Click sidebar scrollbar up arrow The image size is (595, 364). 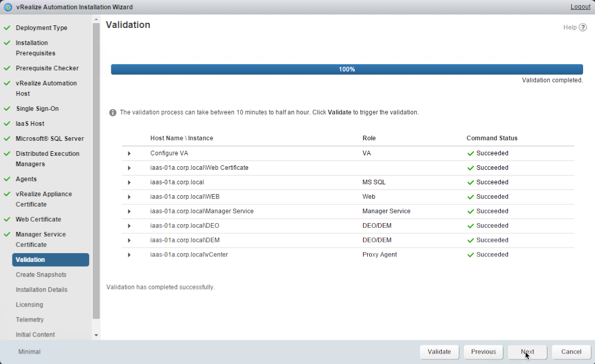click(x=96, y=19)
